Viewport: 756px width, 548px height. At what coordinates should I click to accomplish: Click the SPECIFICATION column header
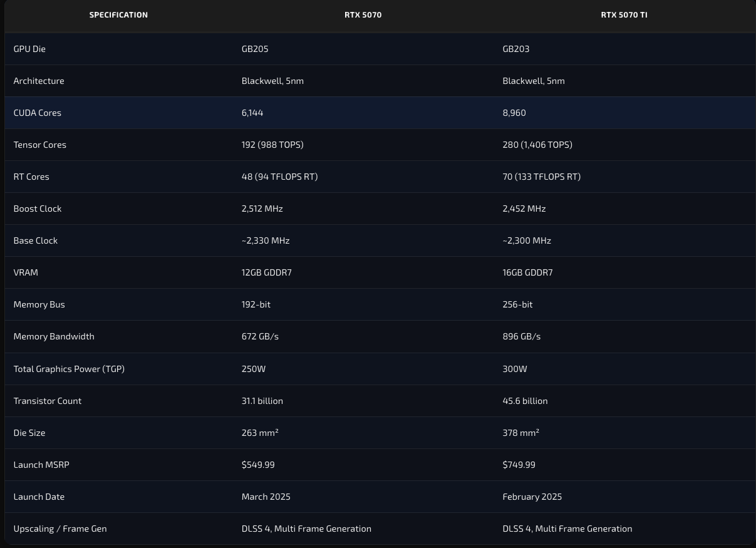click(x=118, y=15)
